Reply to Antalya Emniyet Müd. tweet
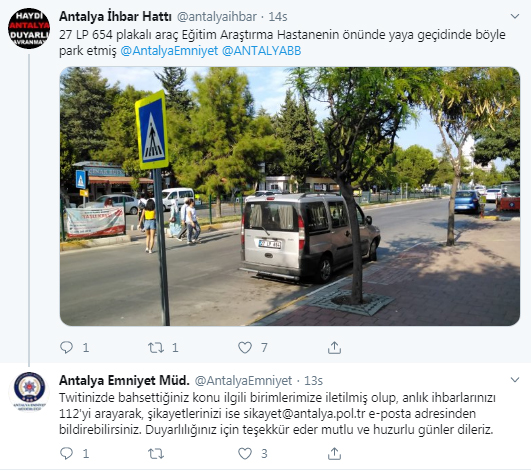This screenshot has width=531, height=472. pyautogui.click(x=66, y=453)
